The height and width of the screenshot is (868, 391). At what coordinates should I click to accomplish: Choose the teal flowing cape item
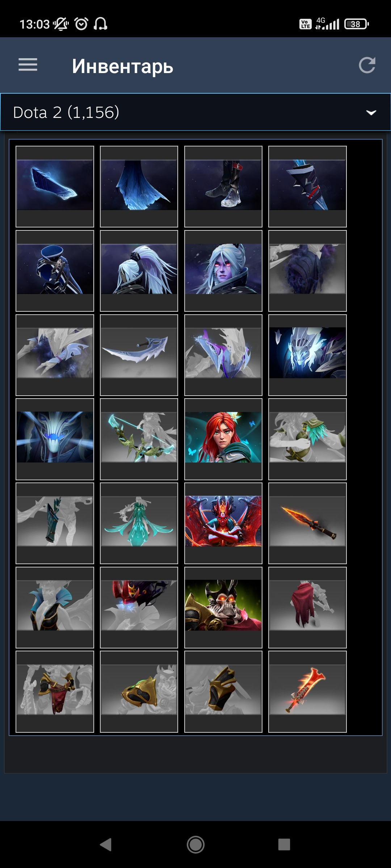139,523
